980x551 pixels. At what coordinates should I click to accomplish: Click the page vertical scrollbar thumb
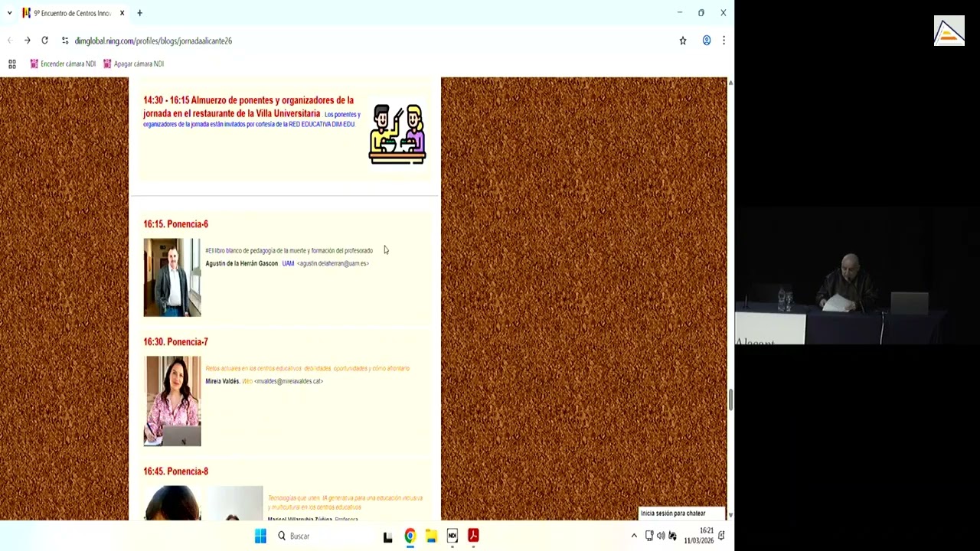730,399
